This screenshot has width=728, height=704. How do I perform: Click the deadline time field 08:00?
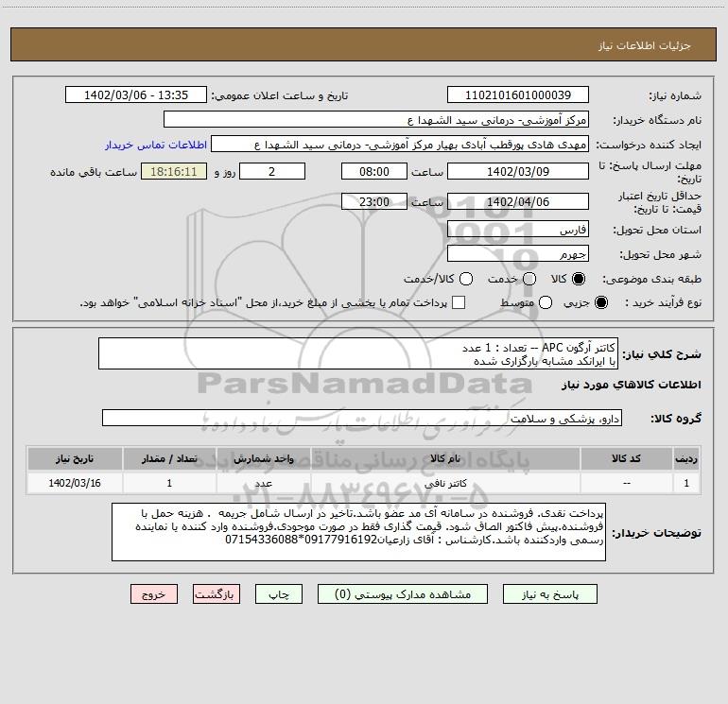pyautogui.click(x=374, y=171)
